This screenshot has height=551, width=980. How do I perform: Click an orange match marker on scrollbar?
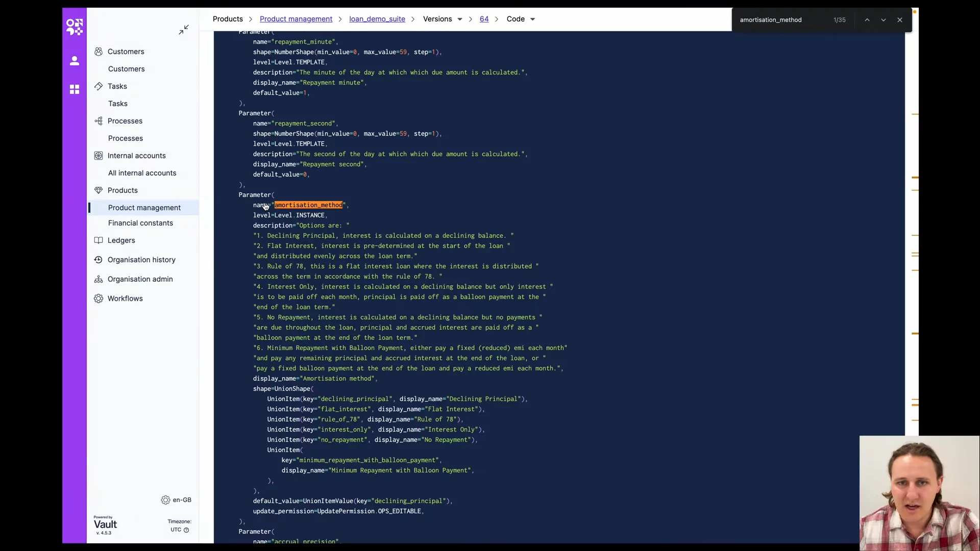915,178
